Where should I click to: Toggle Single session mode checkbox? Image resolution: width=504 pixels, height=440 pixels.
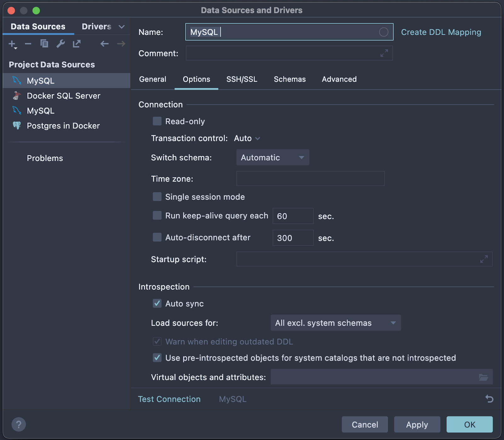[x=157, y=197]
